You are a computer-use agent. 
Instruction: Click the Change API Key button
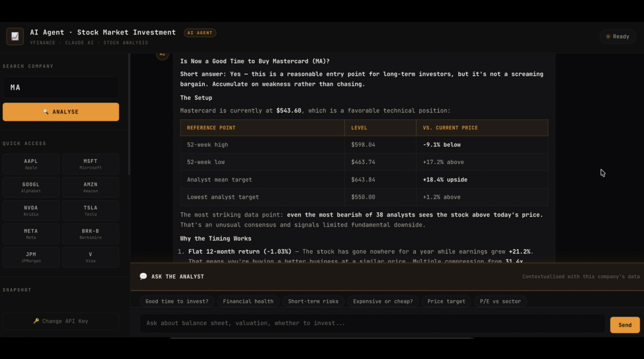coord(61,321)
